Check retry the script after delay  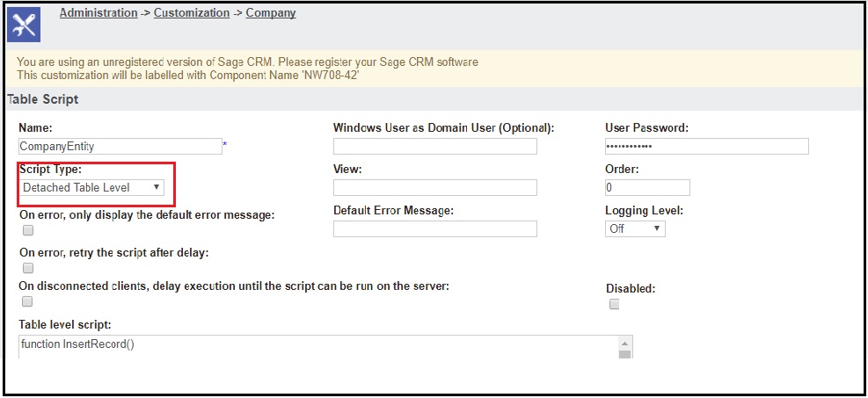27,268
